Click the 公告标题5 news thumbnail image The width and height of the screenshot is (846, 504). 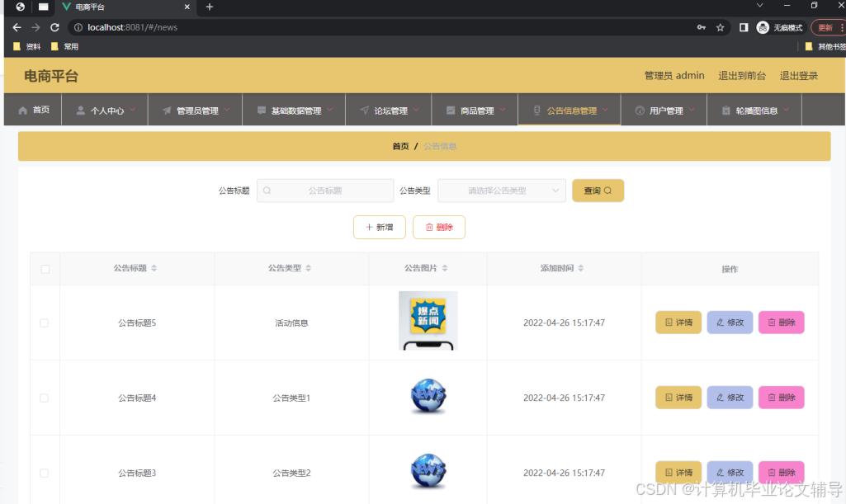coord(428,321)
